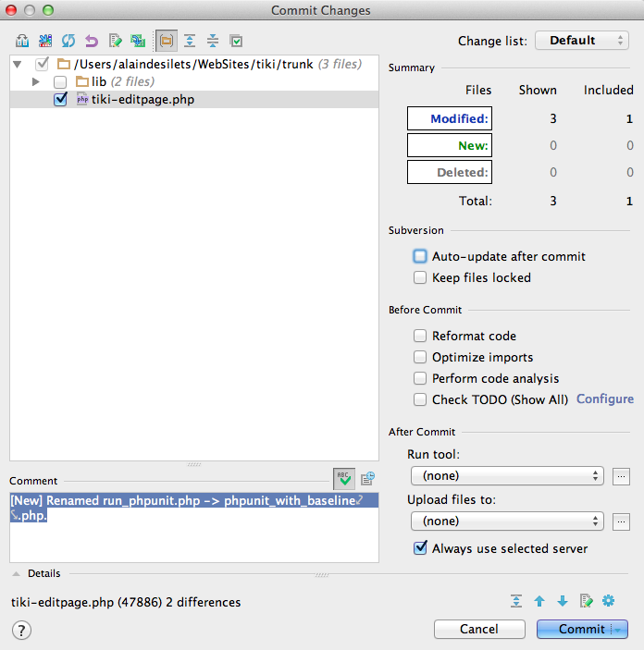Click the Refresh Changes icon

point(68,41)
